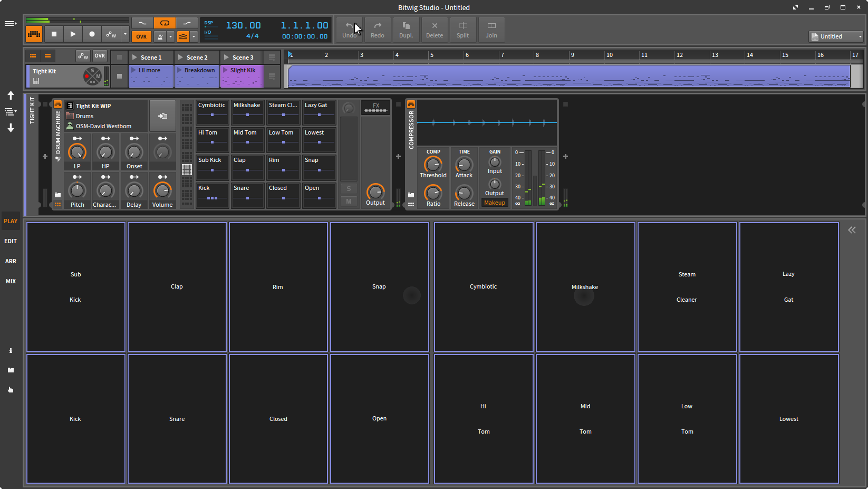The width and height of the screenshot is (868, 489).
Task: Toggle automation write in transport bar
Action: (x=111, y=34)
